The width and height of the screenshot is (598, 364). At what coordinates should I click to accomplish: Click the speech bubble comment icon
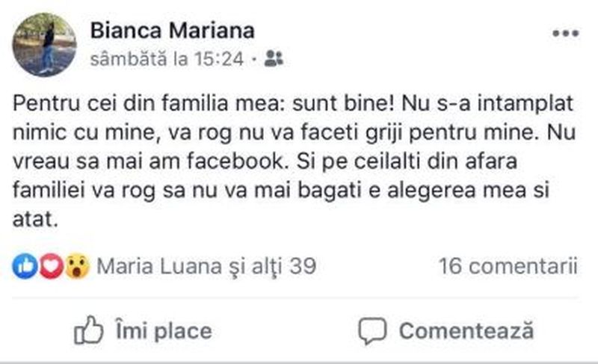(372, 330)
